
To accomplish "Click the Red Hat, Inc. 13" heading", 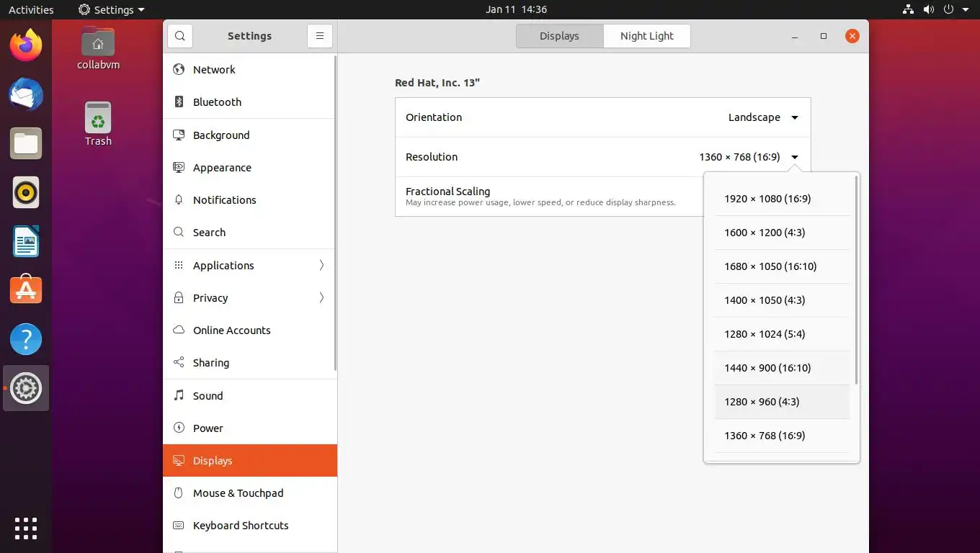I will pos(437,83).
